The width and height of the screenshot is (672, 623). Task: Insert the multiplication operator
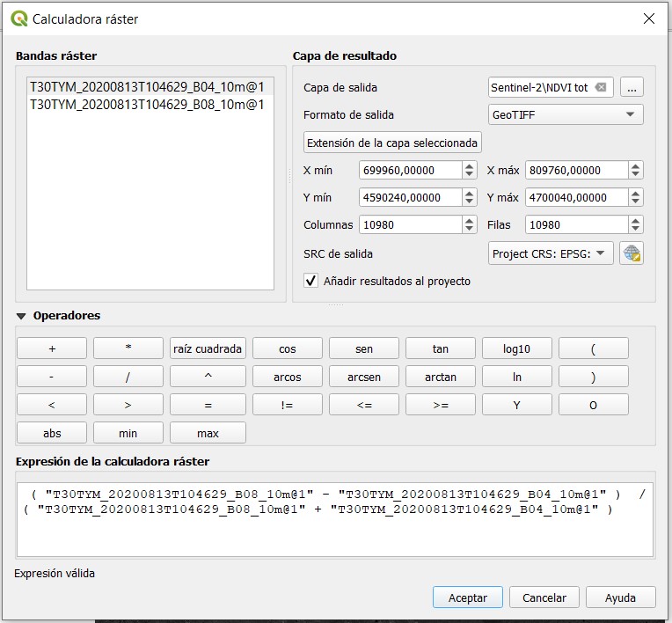pyautogui.click(x=128, y=348)
